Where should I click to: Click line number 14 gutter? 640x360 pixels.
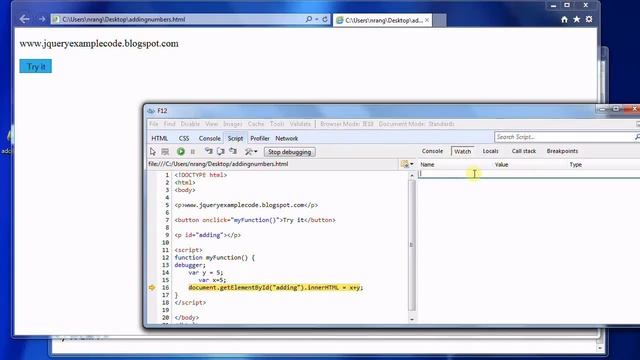tap(165, 272)
